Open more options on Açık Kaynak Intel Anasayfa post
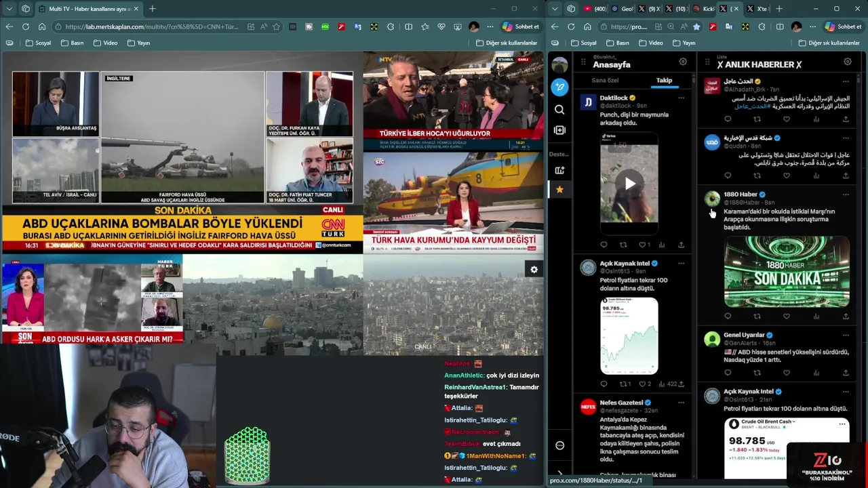Viewport: 868px width, 488px height. 681,263
